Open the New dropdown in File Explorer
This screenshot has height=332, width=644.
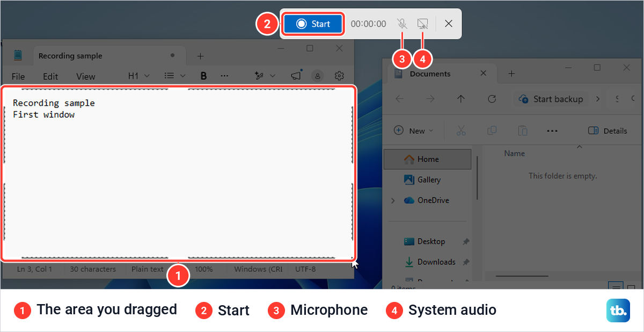413,131
